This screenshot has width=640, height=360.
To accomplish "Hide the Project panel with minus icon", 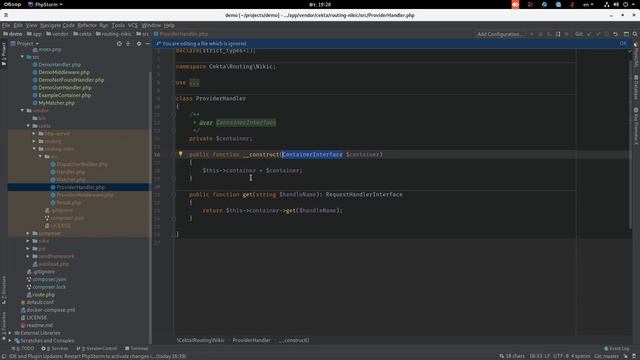I will 147,43.
